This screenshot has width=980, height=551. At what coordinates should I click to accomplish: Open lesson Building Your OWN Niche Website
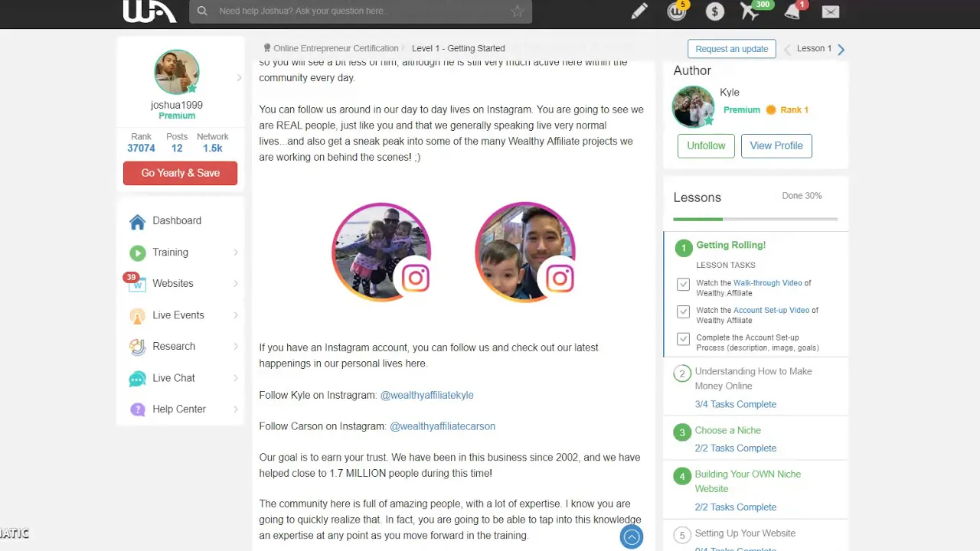point(748,481)
